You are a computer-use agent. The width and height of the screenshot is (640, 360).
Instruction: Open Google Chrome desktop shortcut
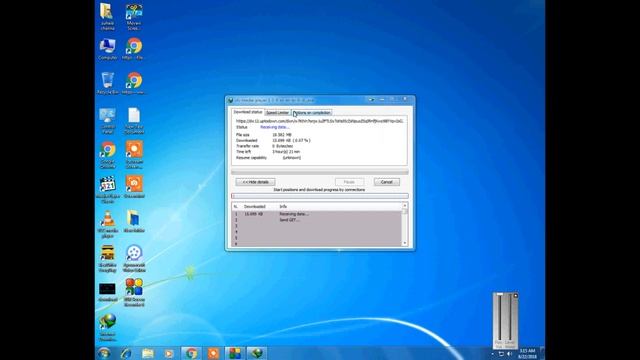tap(107, 155)
